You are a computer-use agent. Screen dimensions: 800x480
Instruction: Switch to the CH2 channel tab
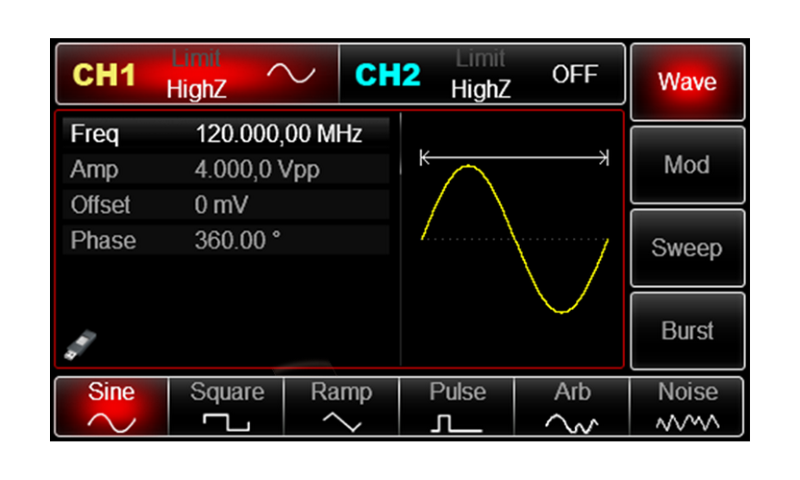(x=388, y=76)
